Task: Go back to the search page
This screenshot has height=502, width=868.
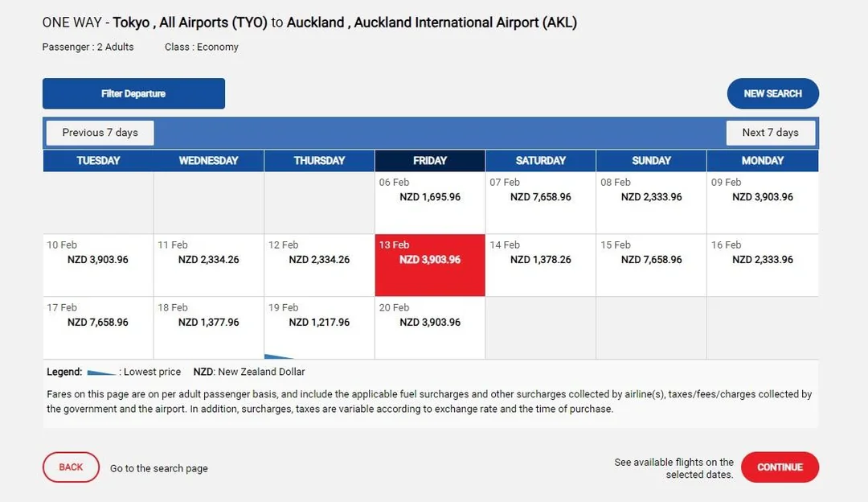Action: pos(71,467)
